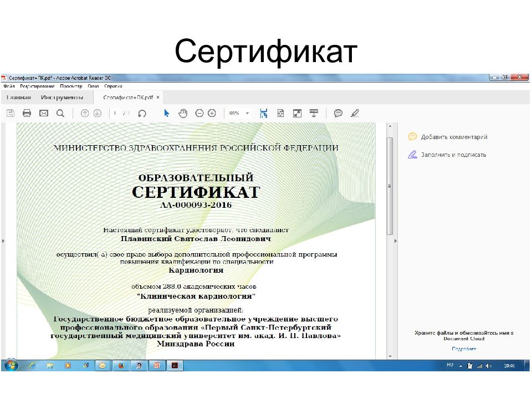Rotate view with the circular arrow icon
This screenshot has height=399, width=532.
click(142, 113)
